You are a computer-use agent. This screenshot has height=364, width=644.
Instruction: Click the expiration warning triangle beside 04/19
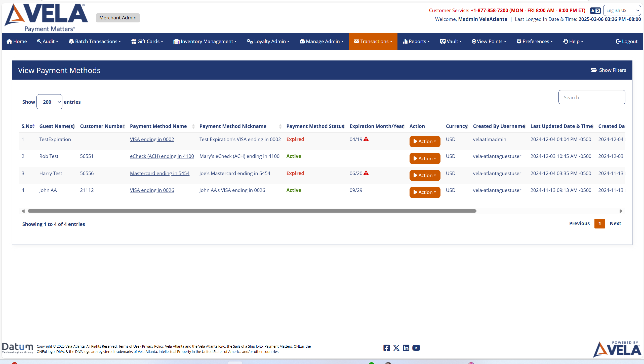[x=366, y=139]
